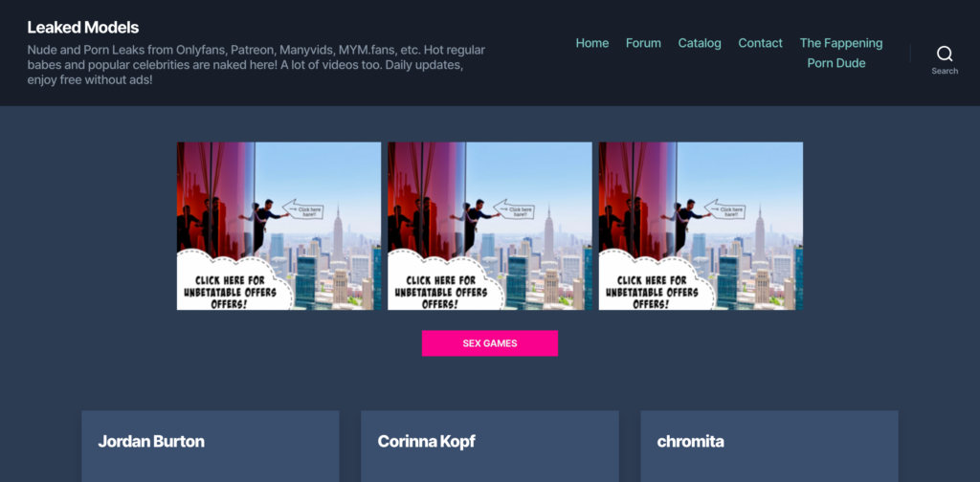Click the first ad banner on the left
The width and height of the screenshot is (980, 482).
click(278, 226)
